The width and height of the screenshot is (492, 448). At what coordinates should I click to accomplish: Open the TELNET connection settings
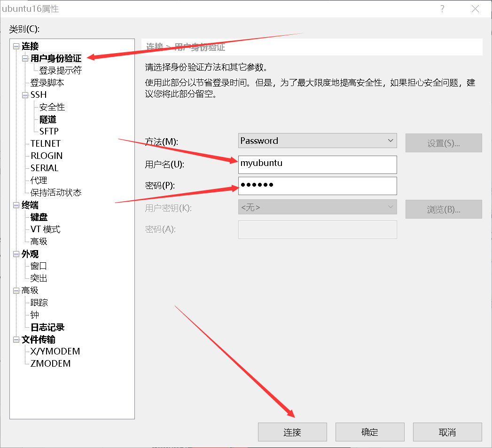pos(45,143)
